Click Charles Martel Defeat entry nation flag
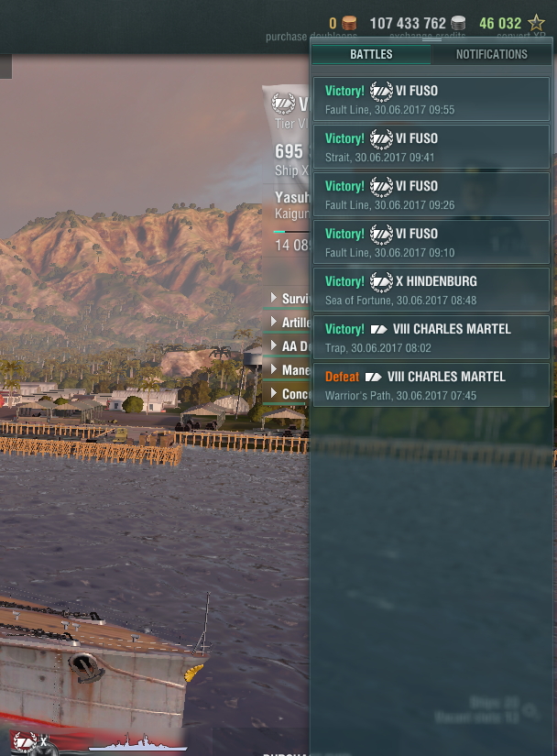Image resolution: width=557 pixels, height=756 pixels. pos(374,377)
